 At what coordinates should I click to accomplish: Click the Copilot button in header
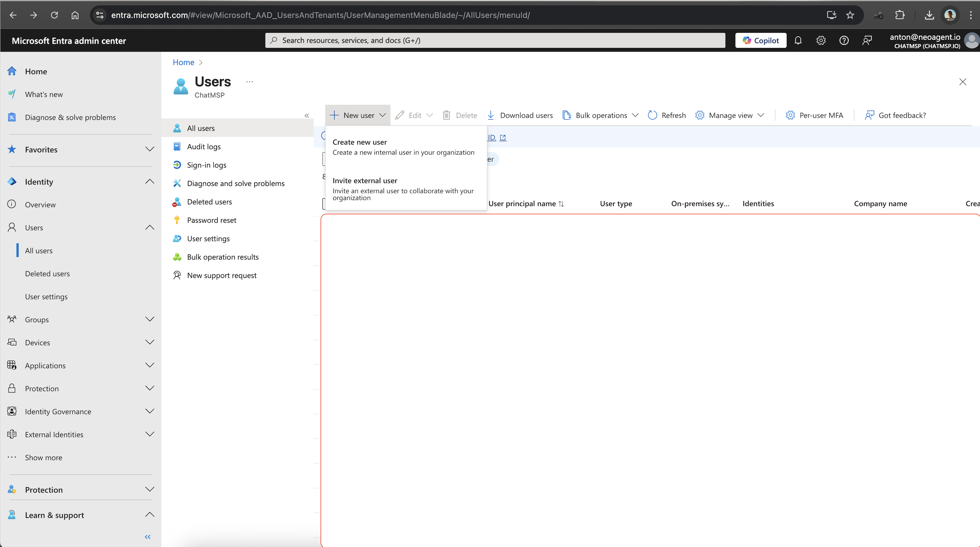760,40
